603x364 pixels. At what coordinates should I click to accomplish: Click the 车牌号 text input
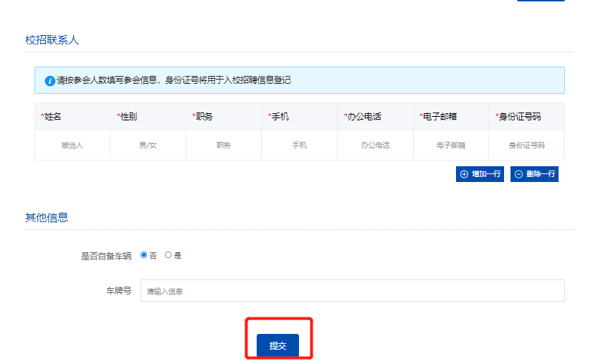click(x=353, y=291)
